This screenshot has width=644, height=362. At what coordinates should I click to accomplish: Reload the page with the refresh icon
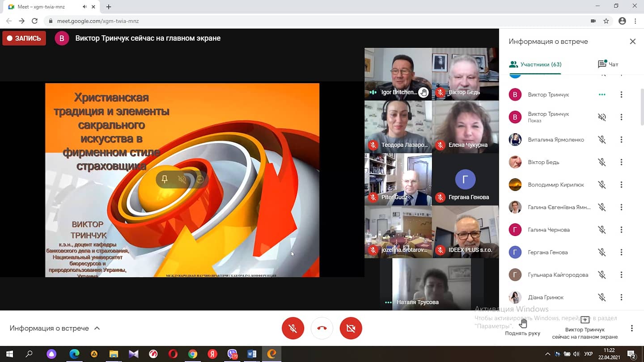34,21
